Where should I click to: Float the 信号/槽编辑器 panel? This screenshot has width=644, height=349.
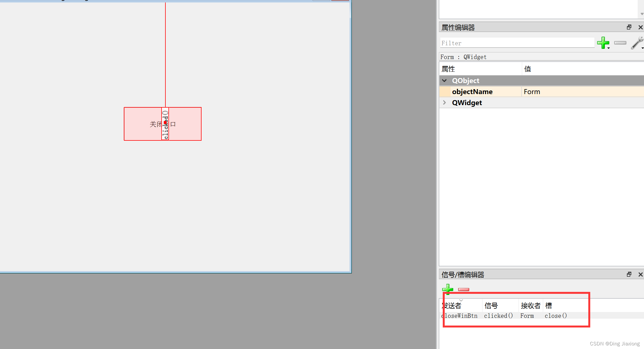(629, 275)
